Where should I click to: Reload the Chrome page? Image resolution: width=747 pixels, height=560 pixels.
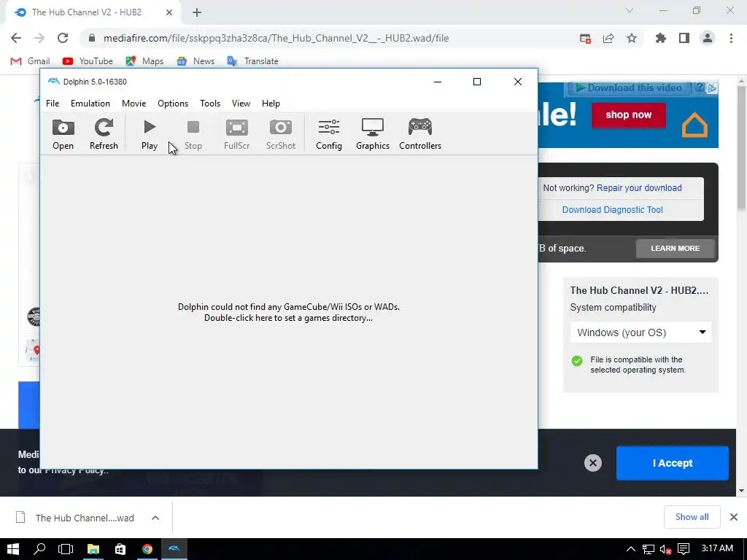click(x=63, y=38)
